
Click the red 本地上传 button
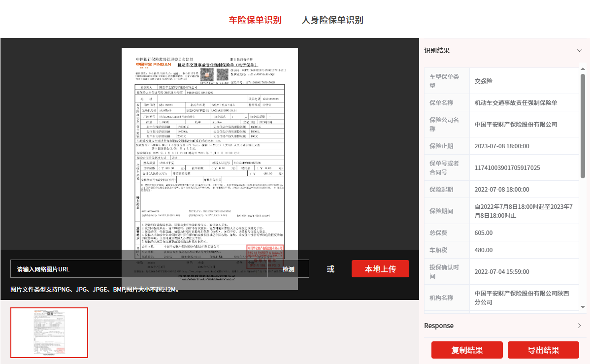coord(380,269)
